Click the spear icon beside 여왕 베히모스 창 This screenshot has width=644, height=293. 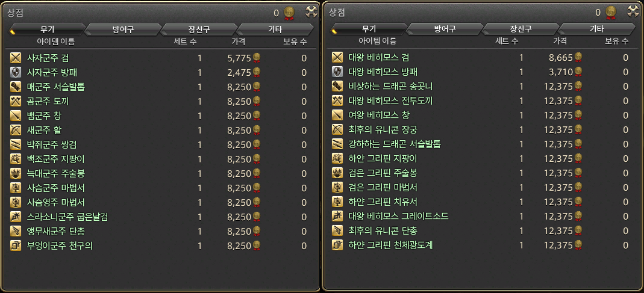337,116
